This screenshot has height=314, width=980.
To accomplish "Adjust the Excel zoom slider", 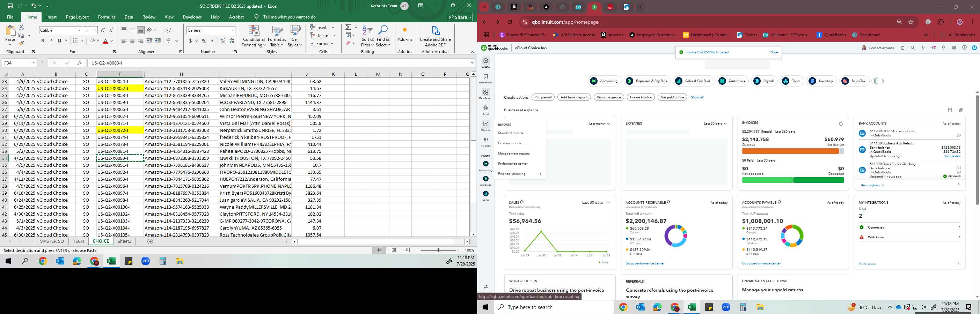I will [x=438, y=250].
